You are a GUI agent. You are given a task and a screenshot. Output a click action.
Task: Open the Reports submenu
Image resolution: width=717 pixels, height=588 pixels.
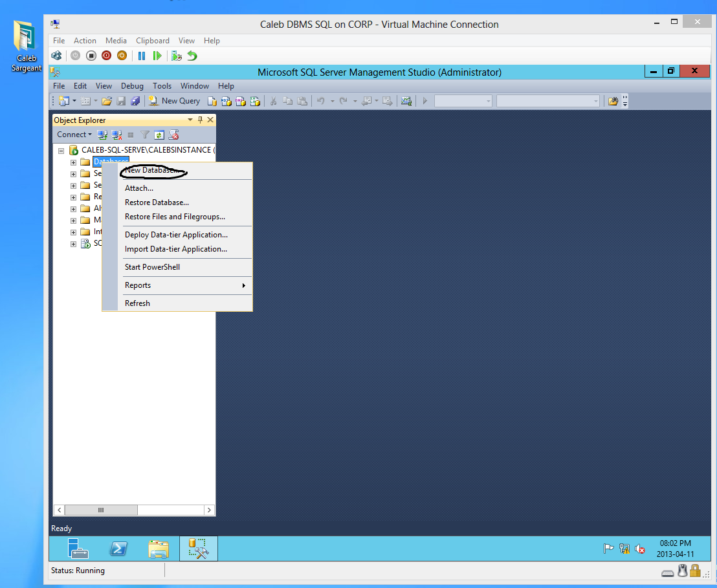[185, 285]
